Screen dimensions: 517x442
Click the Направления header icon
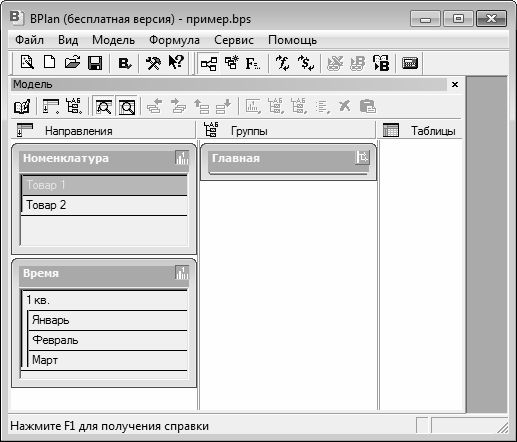(25, 130)
